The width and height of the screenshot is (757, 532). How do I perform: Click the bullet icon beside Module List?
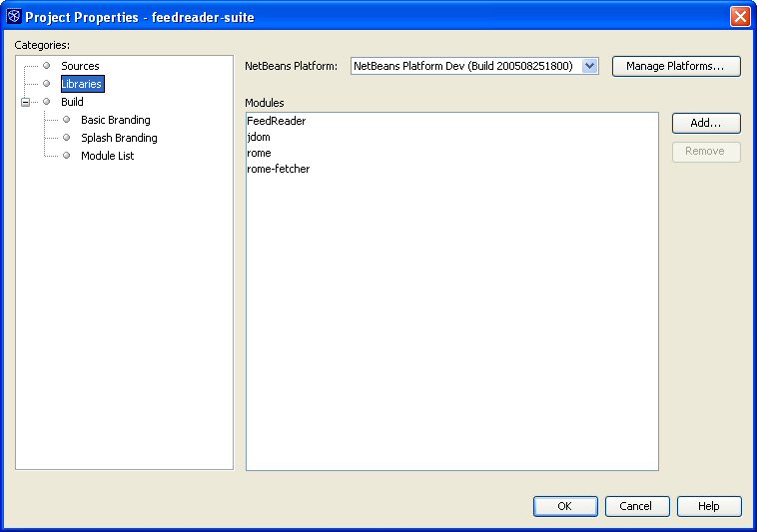click(67, 156)
